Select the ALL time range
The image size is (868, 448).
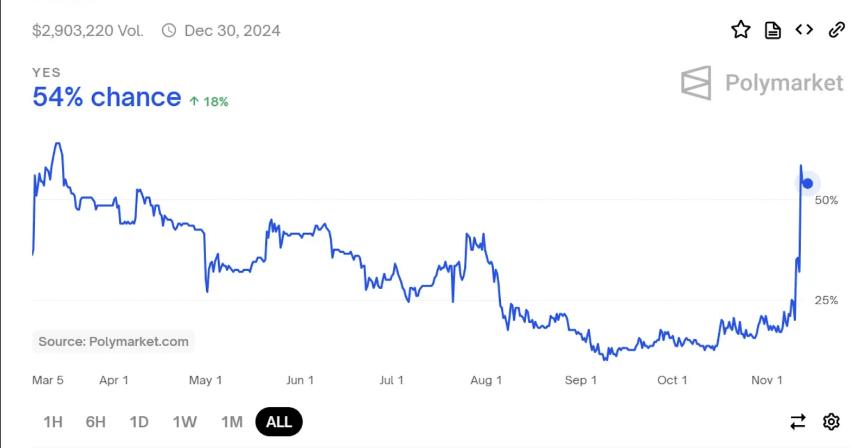(x=279, y=422)
